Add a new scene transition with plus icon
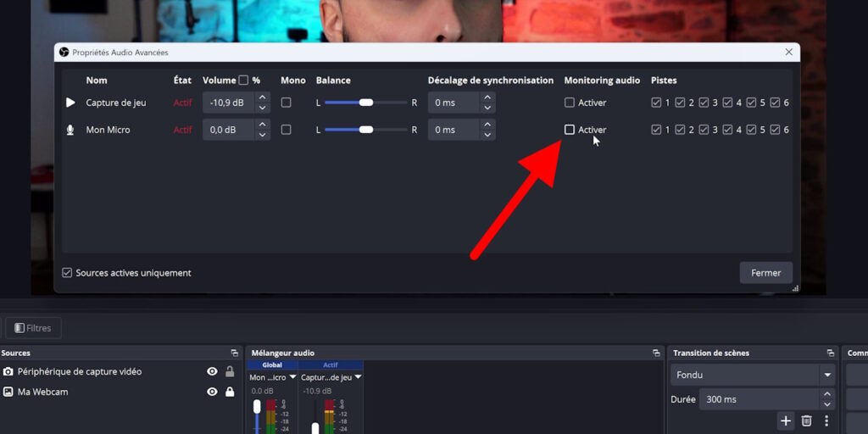Image resolution: width=868 pixels, height=434 pixels. 786,420
